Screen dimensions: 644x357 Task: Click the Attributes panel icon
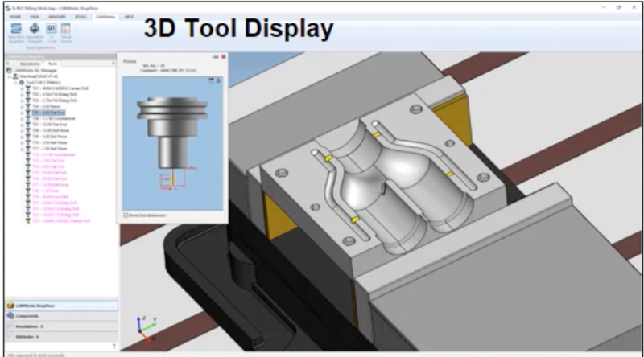click(x=10, y=336)
